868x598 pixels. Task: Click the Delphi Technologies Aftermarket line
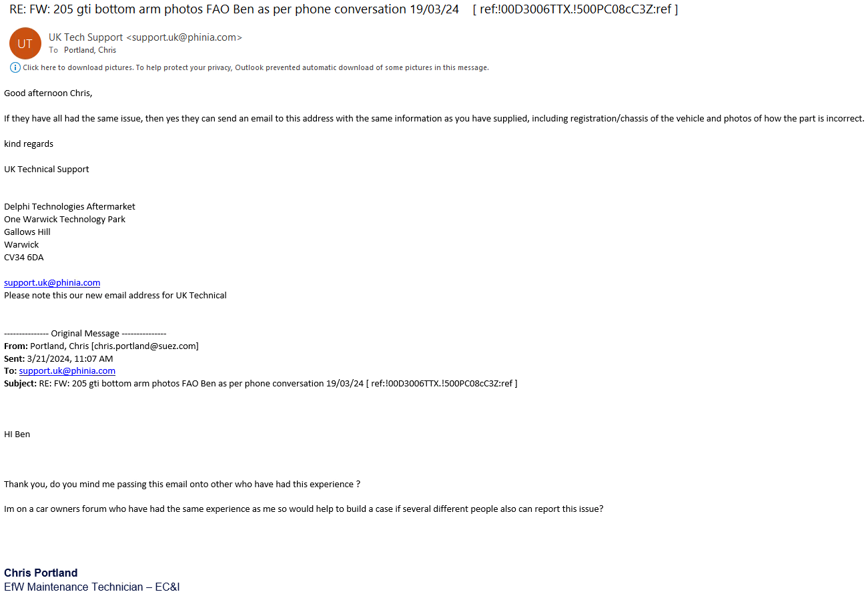point(69,206)
